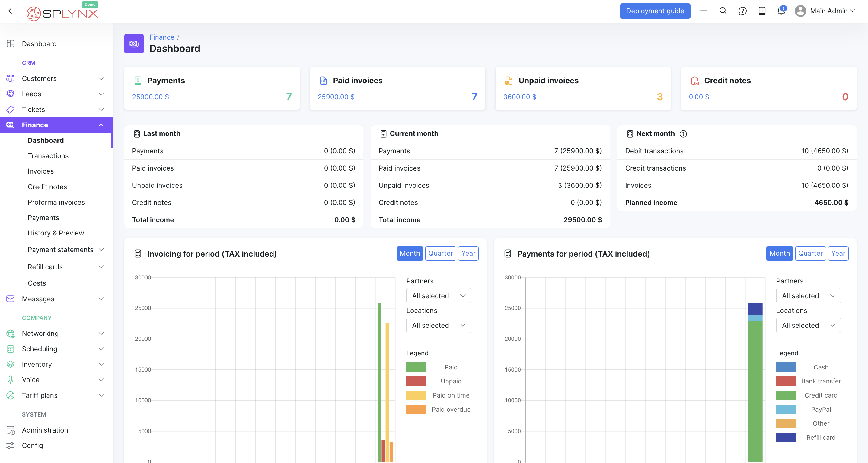Open the Partners All selected dropdown
This screenshot has height=463, width=868.
(438, 295)
